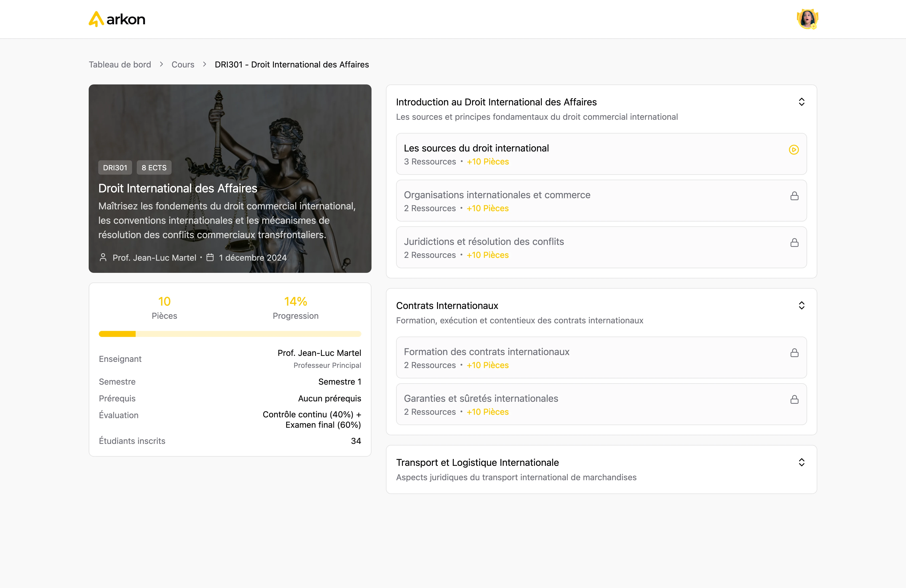Click the Lady Justice course banner image
This screenshot has height=588, width=906.
click(x=230, y=178)
